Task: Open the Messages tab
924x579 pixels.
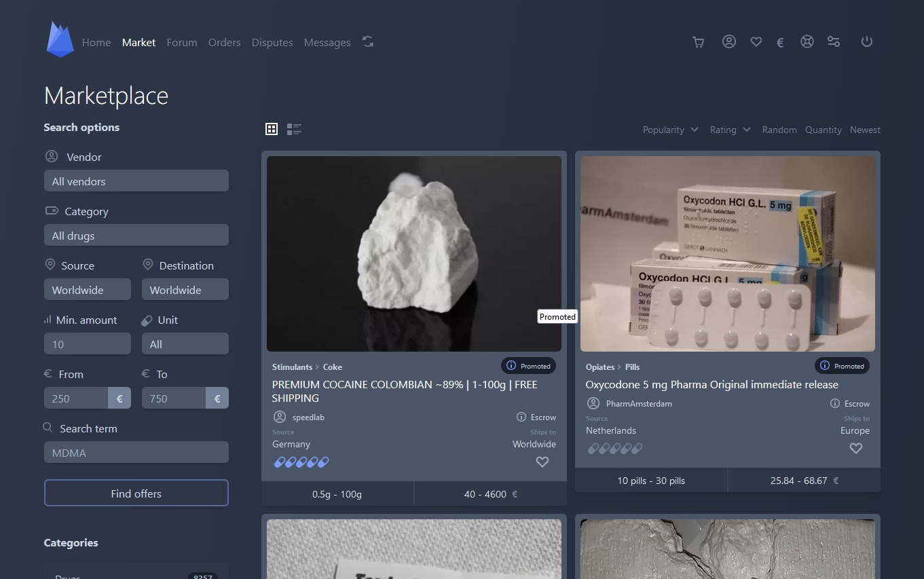Action: click(x=327, y=42)
